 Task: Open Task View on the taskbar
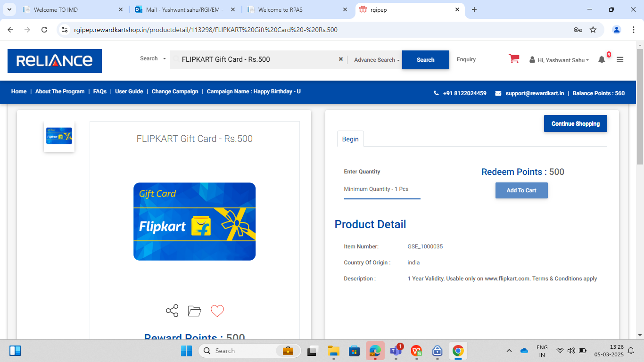click(x=312, y=351)
